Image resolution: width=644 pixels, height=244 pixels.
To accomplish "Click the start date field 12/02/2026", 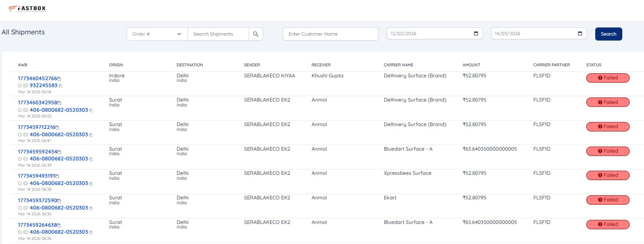I will point(435,34).
